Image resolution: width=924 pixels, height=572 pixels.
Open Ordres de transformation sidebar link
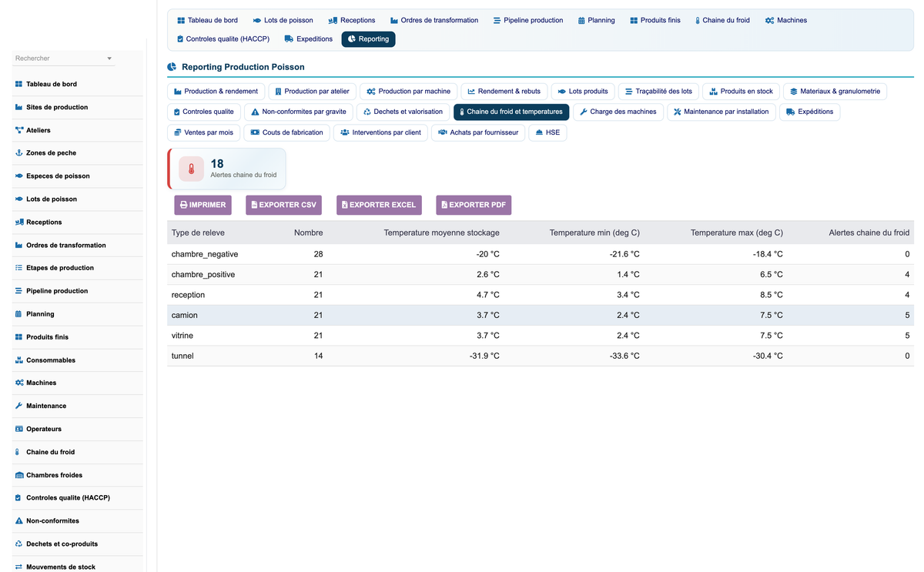click(x=66, y=245)
